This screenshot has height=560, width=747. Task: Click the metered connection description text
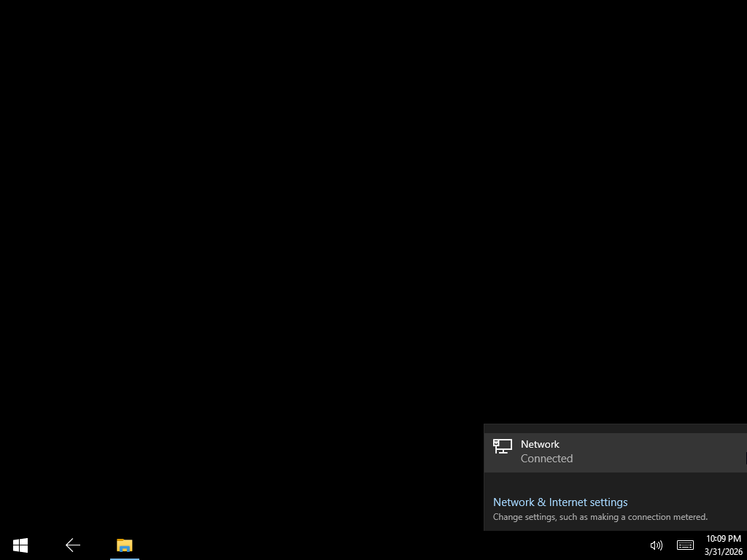[x=600, y=516]
